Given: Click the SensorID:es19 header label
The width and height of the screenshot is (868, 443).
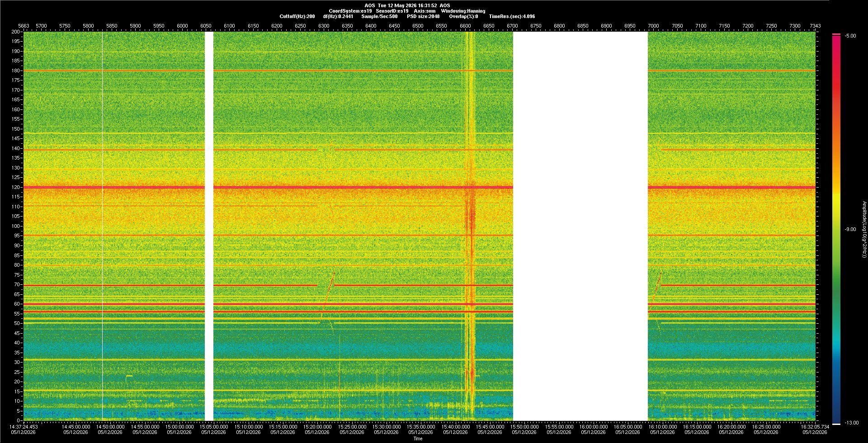Looking at the screenshot, I should [392, 11].
